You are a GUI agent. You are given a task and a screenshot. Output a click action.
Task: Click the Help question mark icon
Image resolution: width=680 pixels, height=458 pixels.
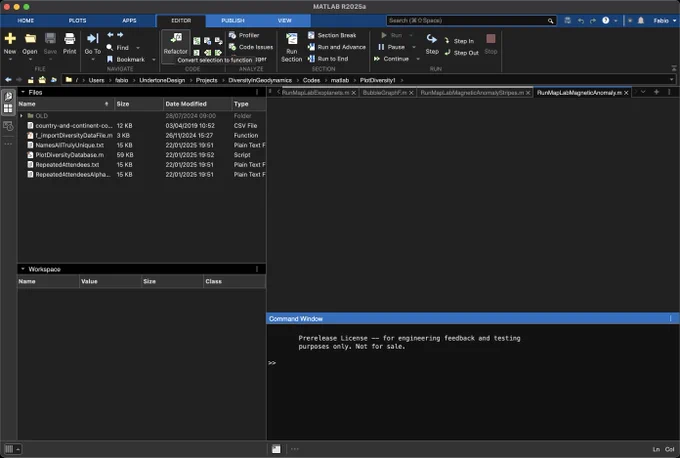pos(606,20)
